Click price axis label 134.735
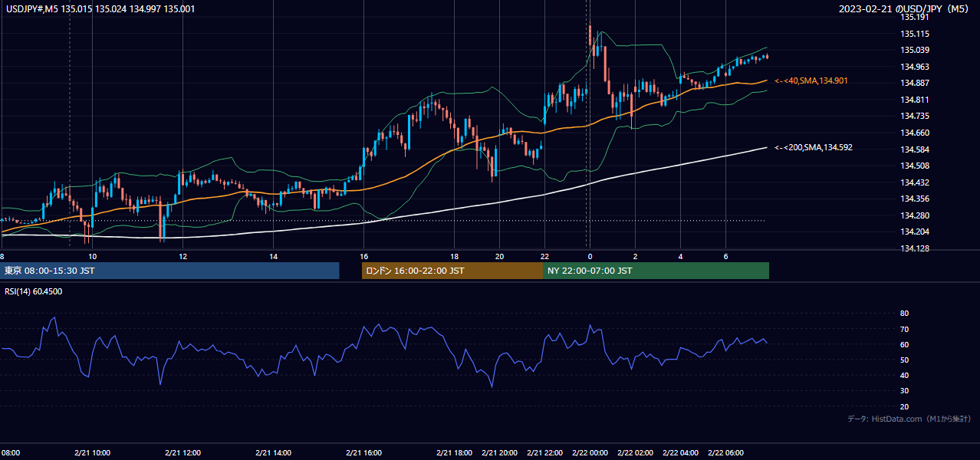Screen dimensions: 980x460 [915, 116]
